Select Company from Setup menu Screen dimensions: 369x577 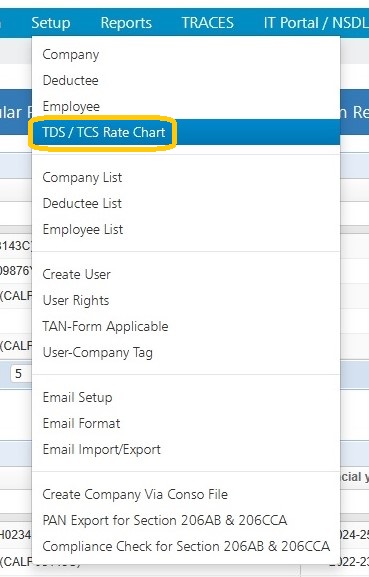[x=186, y=54]
